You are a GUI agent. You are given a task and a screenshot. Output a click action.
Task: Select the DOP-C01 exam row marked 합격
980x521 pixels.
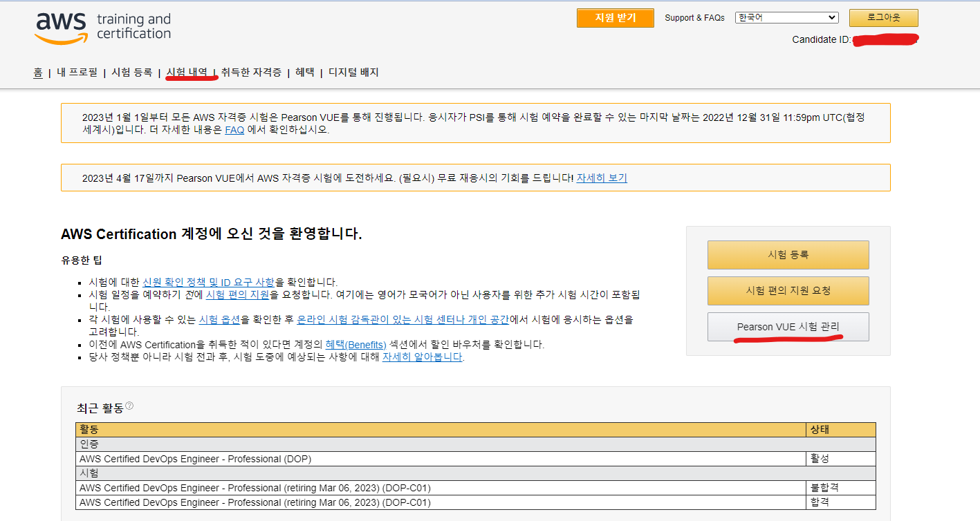[x=476, y=502]
